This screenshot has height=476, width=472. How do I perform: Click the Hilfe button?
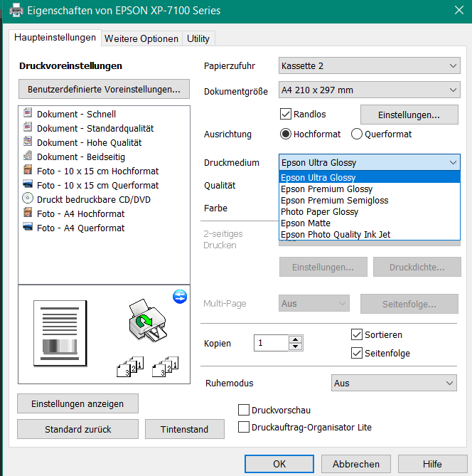[432, 464]
